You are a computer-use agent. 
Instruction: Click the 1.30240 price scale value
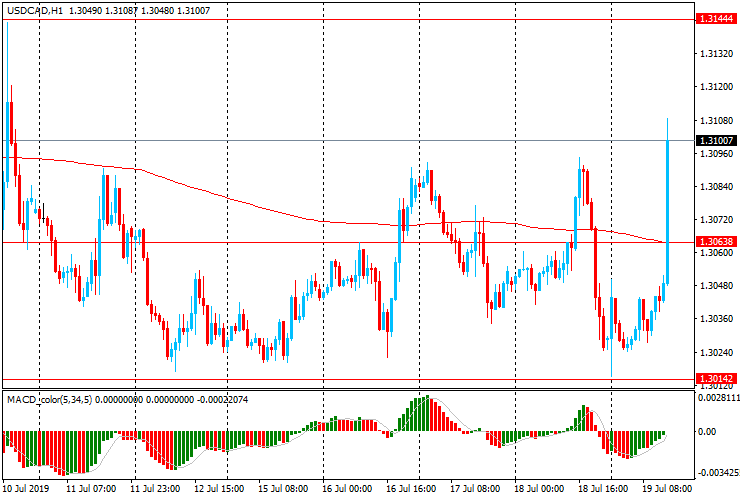pyautogui.click(x=716, y=352)
